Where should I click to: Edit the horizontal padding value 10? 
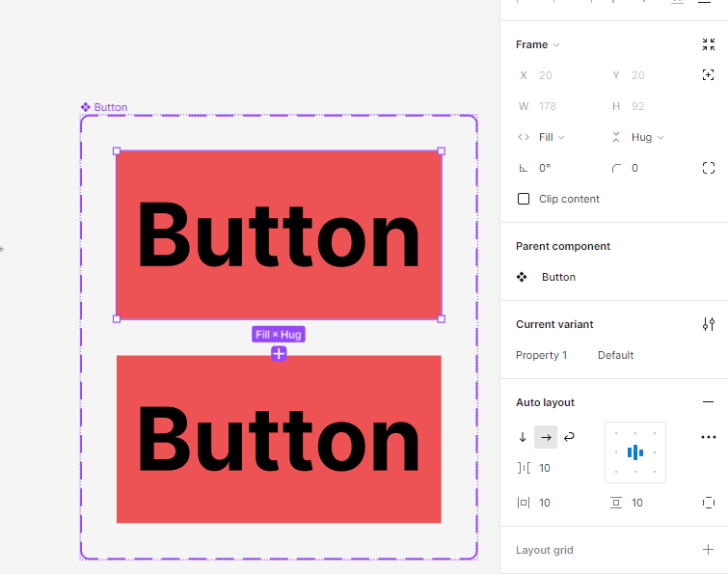click(545, 503)
